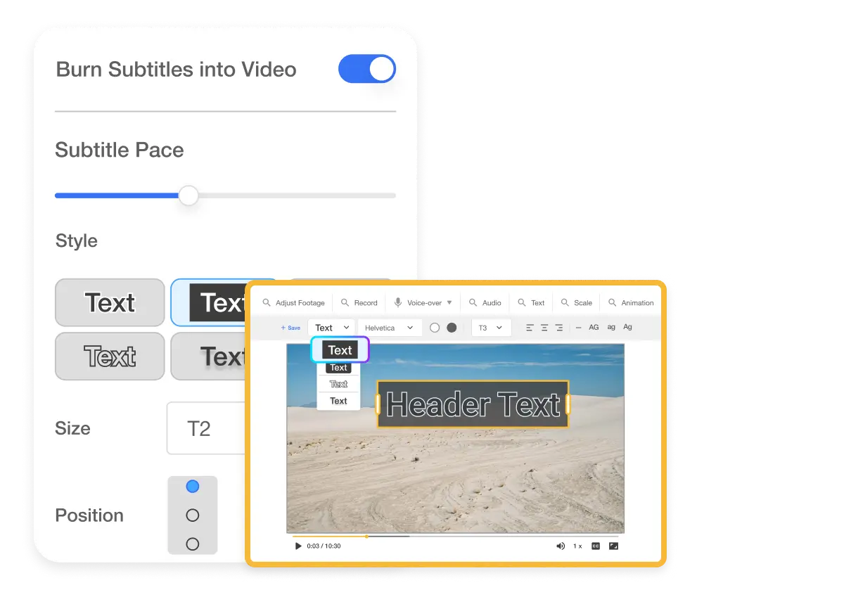Pick the white color circle

pos(435,328)
